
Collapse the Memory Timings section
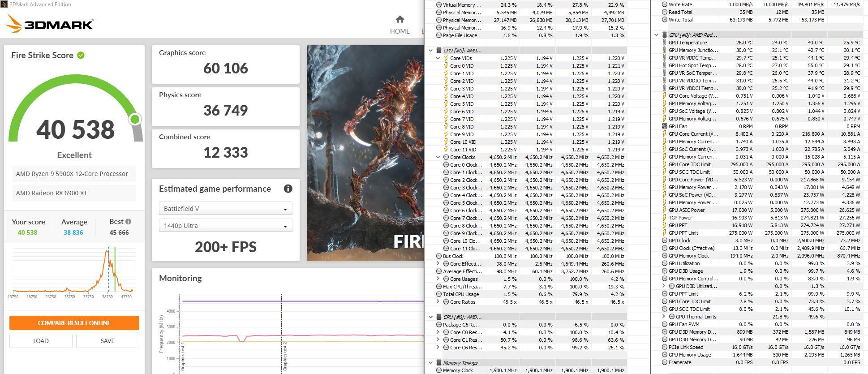pos(431,363)
